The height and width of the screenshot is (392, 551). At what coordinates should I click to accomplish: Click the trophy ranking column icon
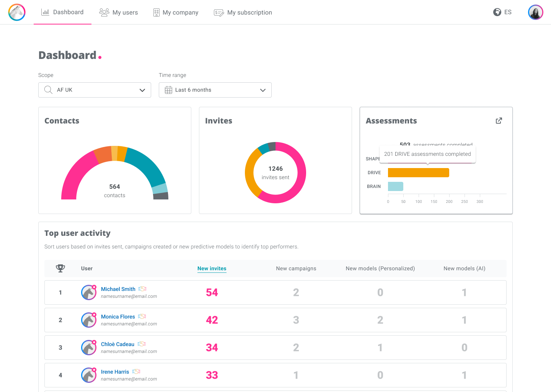tap(60, 268)
